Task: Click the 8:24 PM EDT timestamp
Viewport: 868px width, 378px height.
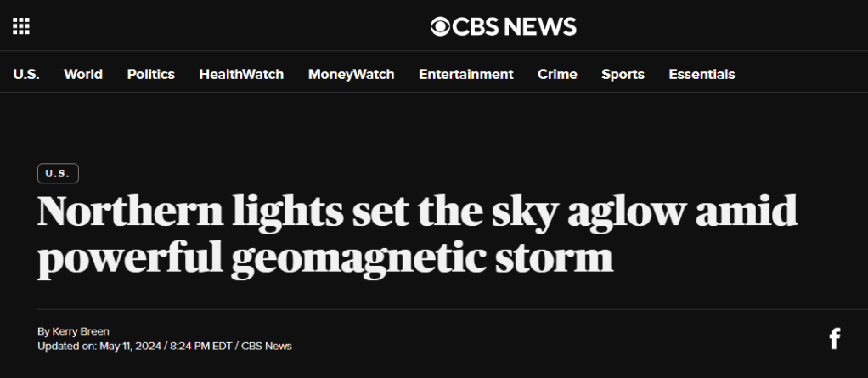Action: tap(203, 346)
